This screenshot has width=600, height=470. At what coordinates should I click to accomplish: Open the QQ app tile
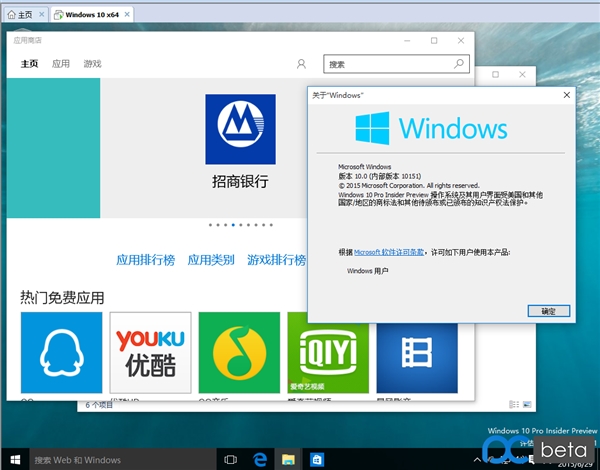[61, 354]
